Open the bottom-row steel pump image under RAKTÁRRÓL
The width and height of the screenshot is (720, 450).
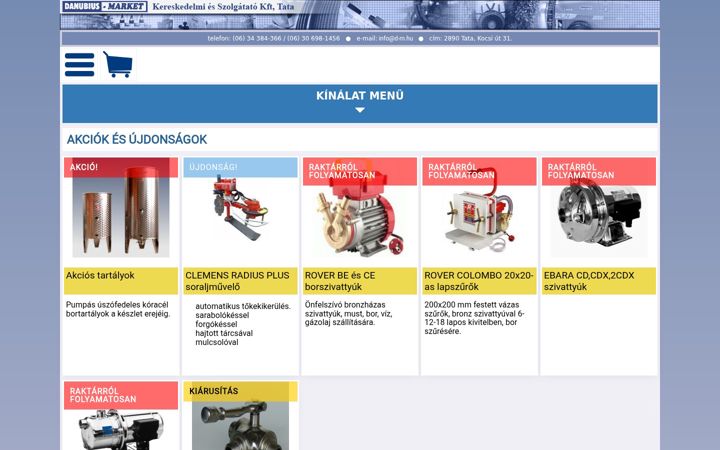click(x=121, y=429)
